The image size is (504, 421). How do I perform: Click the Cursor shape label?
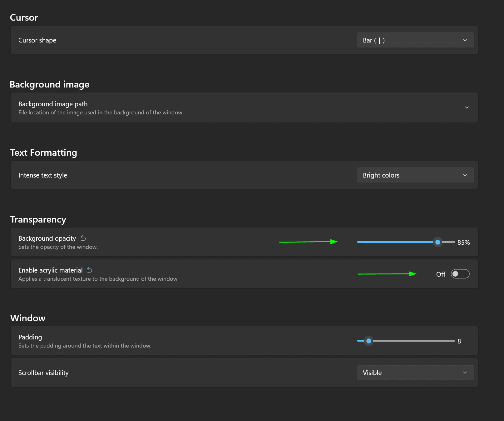[37, 40]
